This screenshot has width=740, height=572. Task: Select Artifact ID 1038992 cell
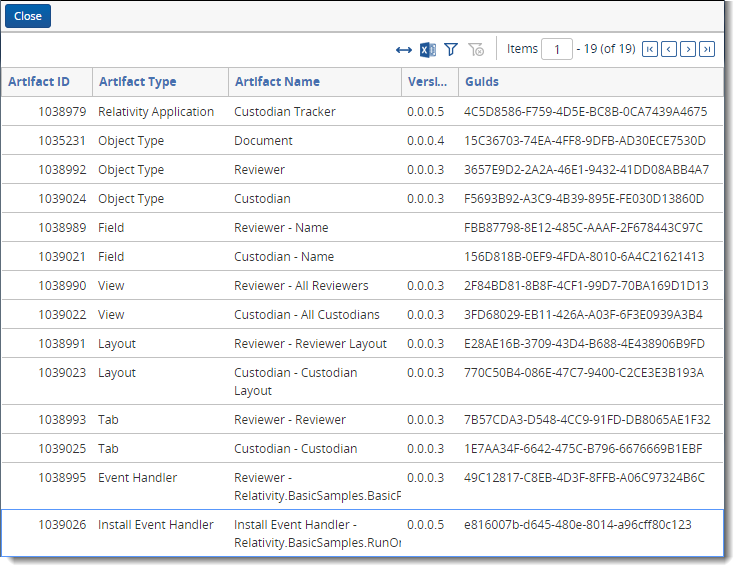pos(62,169)
